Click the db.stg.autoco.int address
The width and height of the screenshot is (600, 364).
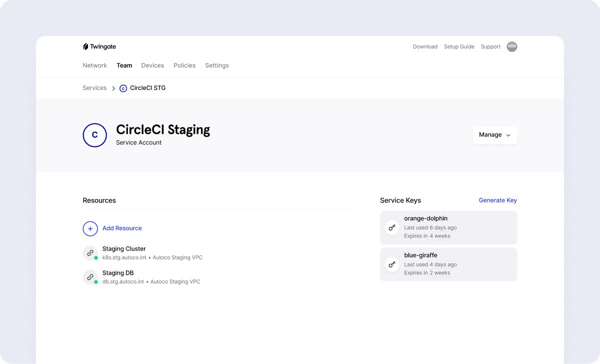coord(123,282)
